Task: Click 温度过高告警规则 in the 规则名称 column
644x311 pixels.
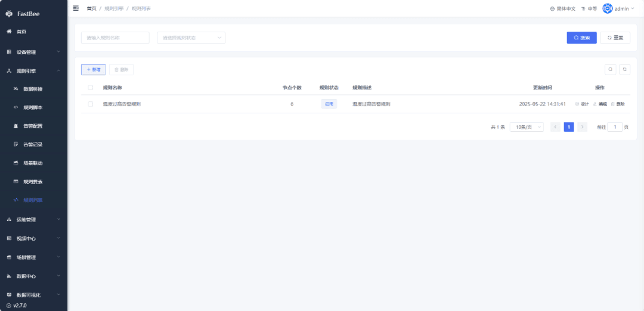Action: 122,104
